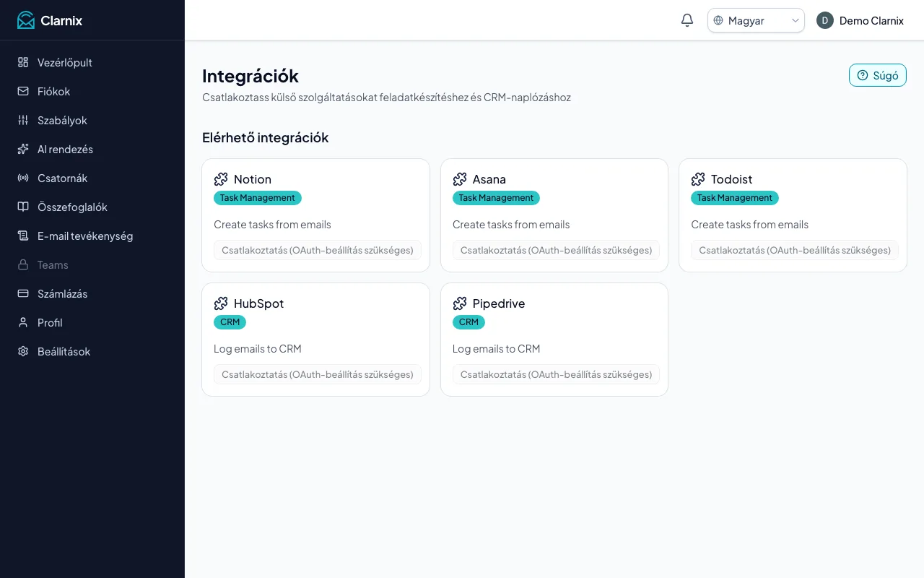Click the user avatar with letter D
Image resolution: width=924 pixels, height=578 pixels.
click(x=825, y=20)
